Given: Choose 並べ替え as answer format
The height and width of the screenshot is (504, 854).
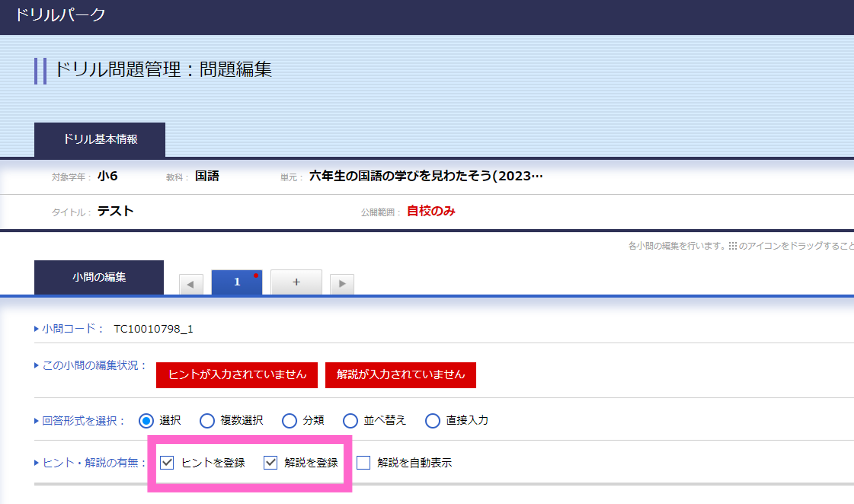Looking at the screenshot, I should pos(350,421).
